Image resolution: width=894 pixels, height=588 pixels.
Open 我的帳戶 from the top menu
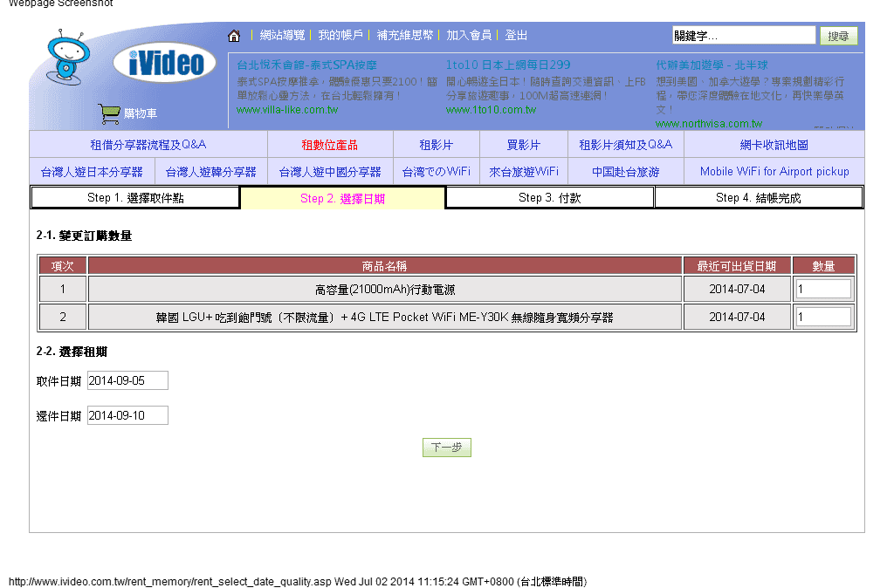click(340, 36)
